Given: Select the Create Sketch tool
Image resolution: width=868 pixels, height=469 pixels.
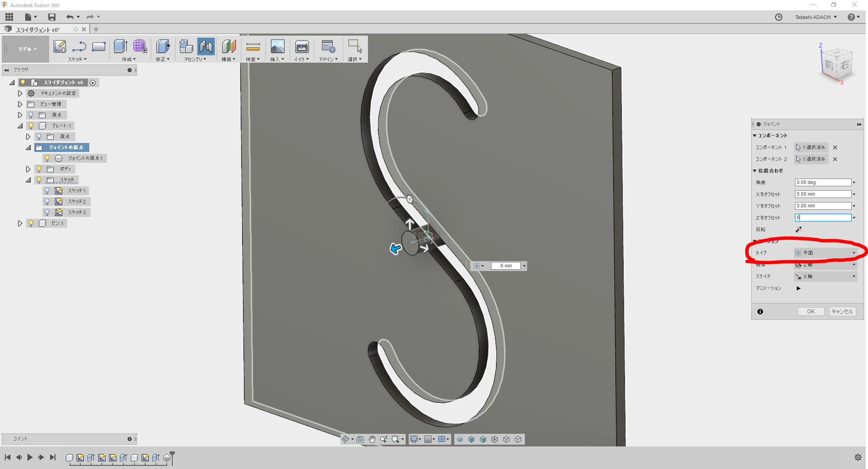Looking at the screenshot, I should [x=60, y=46].
